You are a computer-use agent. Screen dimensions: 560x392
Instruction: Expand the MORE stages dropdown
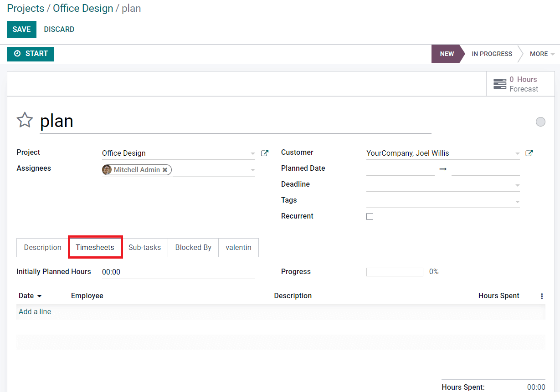click(x=542, y=54)
